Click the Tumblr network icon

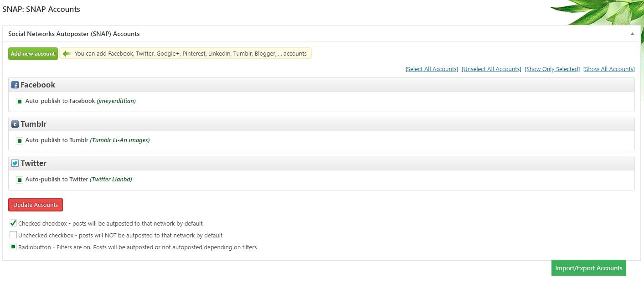coord(15,124)
